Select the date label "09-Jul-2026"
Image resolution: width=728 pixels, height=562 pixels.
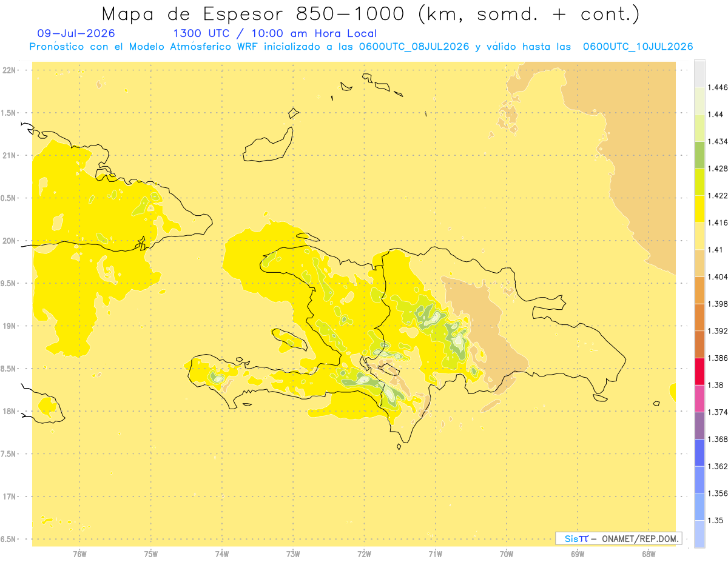pos(76,33)
